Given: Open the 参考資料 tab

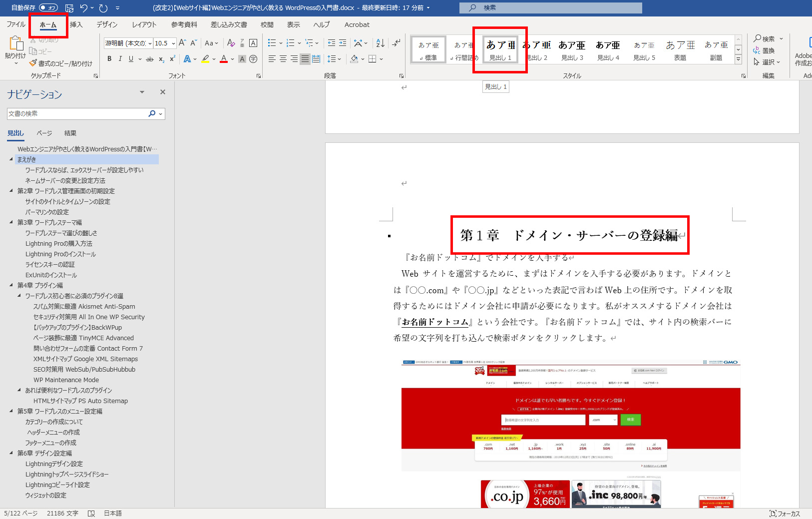Looking at the screenshot, I should 184,24.
